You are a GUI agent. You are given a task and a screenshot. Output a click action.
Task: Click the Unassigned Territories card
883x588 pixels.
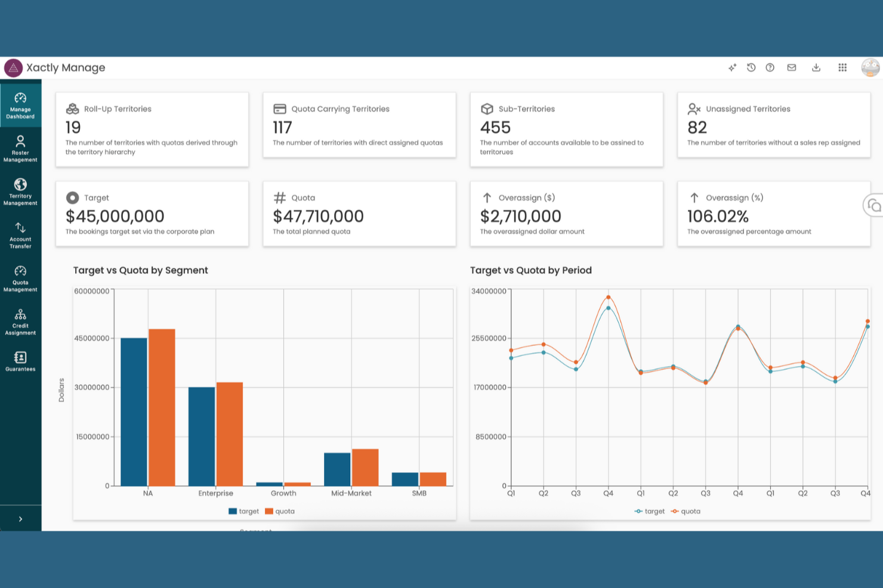[x=773, y=125]
